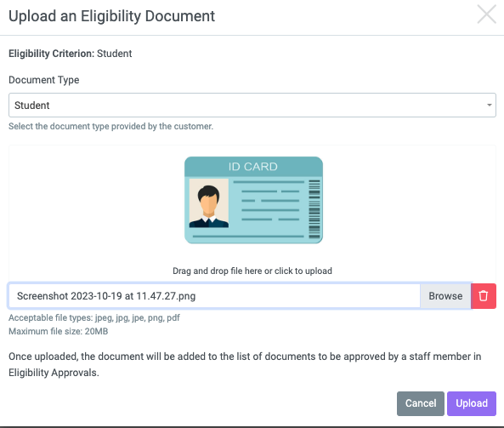Cancel the document upload
Image resolution: width=504 pixels, height=428 pixels.
(421, 403)
